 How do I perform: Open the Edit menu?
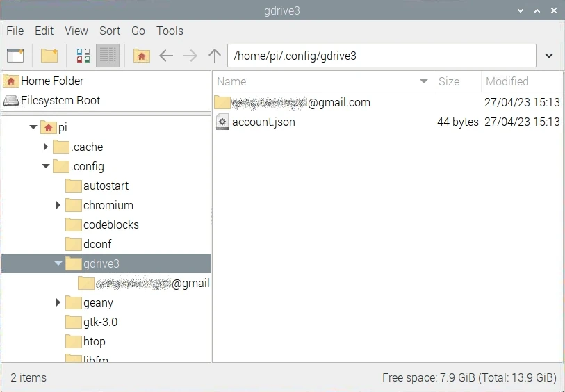pyautogui.click(x=44, y=31)
